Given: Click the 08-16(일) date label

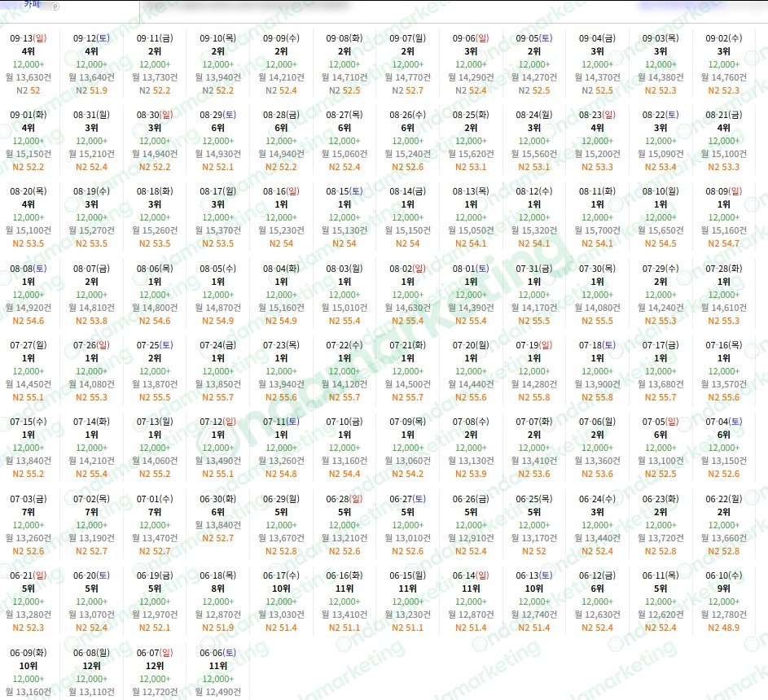Looking at the screenshot, I should pos(281,191).
